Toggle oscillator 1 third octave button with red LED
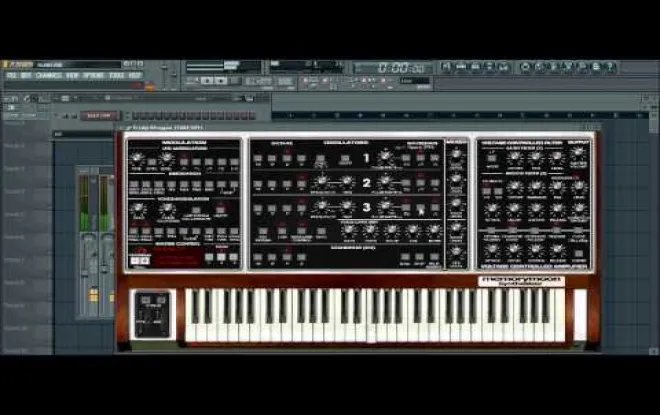 287,158
